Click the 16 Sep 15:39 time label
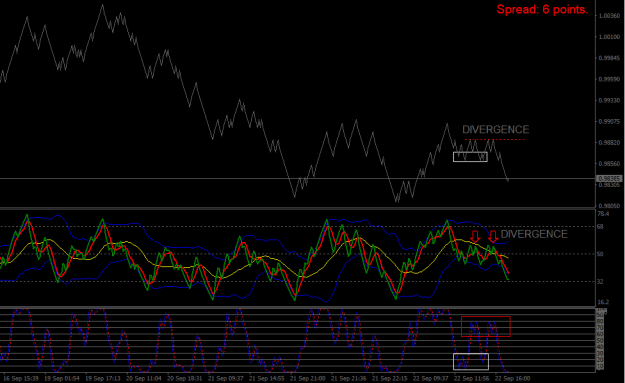The height and width of the screenshot is (383, 625). [x=21, y=378]
